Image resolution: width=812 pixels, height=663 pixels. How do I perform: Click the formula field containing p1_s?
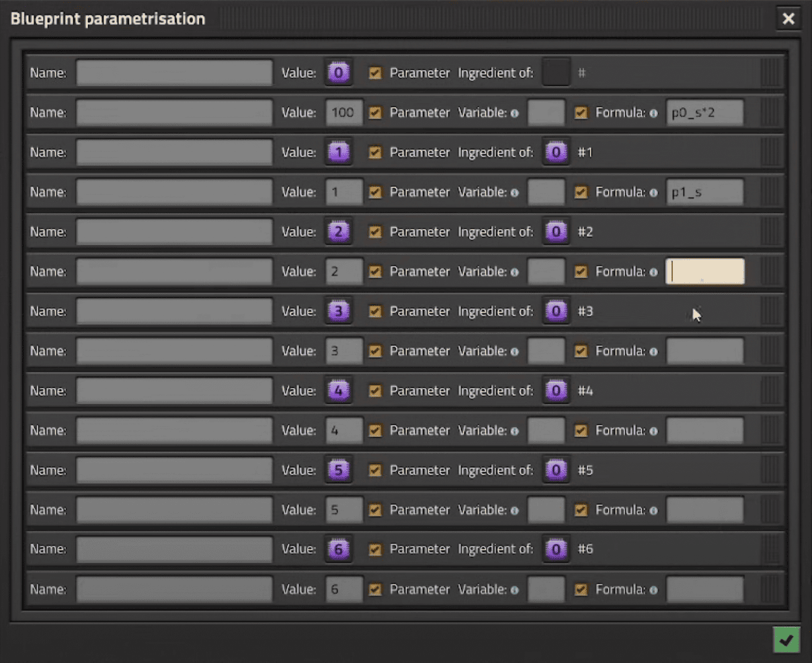[705, 192]
